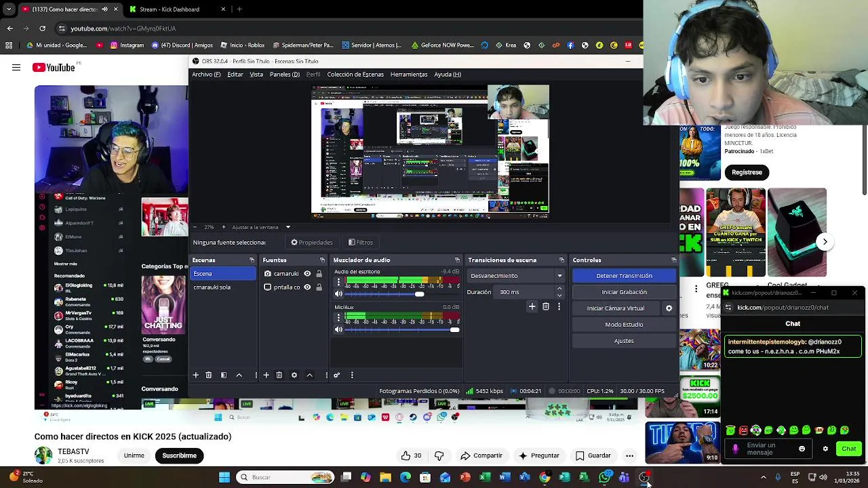
Task: Toggle the lock on the camaruki source
Action: (319, 274)
